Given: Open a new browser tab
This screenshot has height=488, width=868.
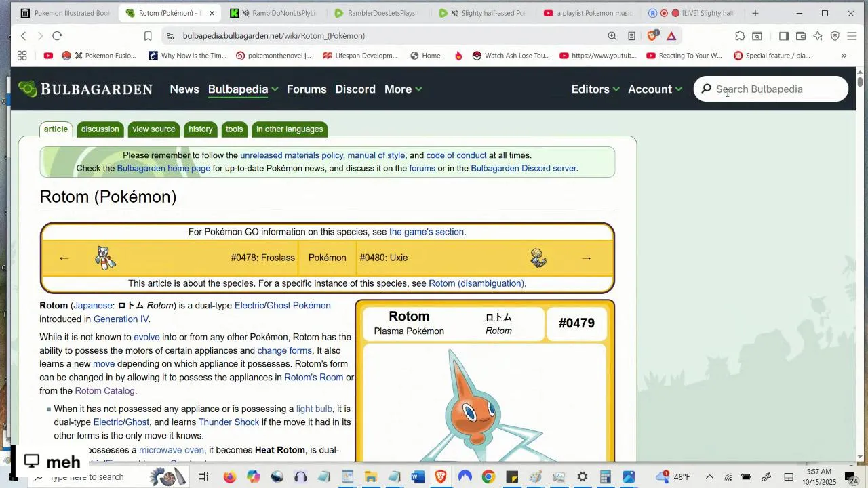Looking at the screenshot, I should point(755,13).
